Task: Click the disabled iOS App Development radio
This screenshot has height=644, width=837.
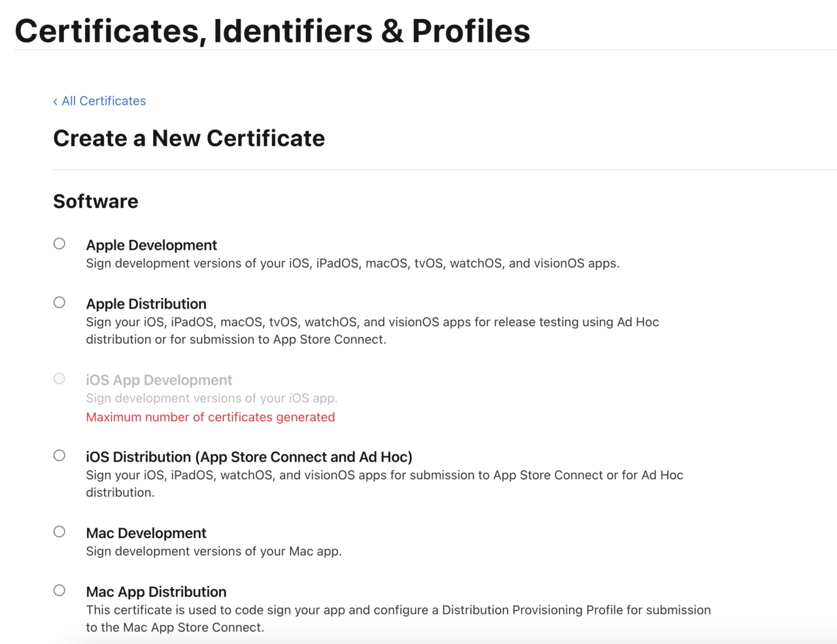Action: pos(60,379)
